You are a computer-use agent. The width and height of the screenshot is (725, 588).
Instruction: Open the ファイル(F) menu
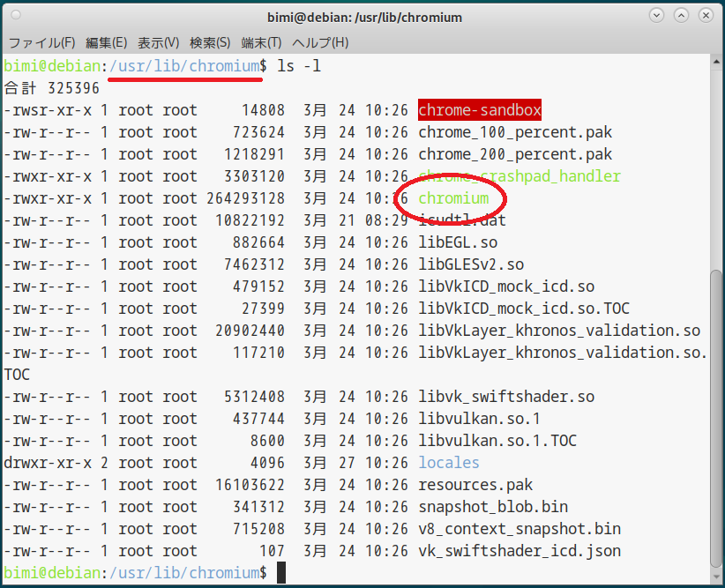(x=41, y=42)
